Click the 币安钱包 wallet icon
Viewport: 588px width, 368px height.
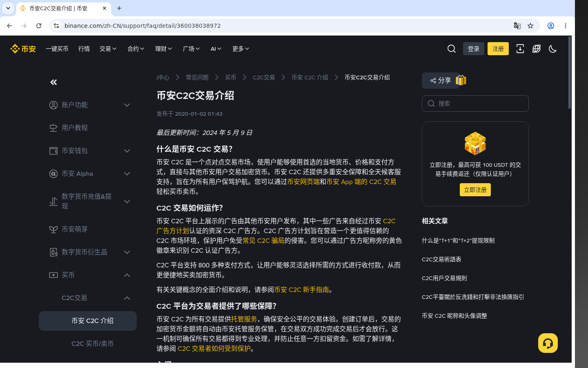pyautogui.click(x=53, y=151)
